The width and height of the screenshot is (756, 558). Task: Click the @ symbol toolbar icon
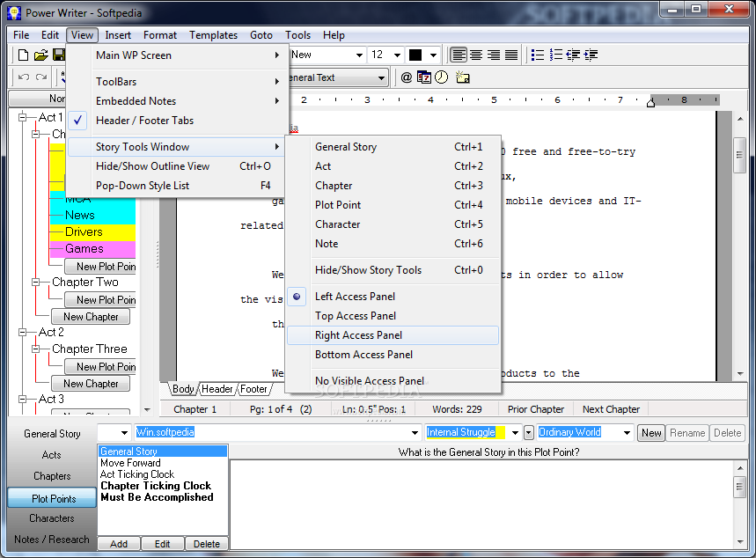pos(407,77)
